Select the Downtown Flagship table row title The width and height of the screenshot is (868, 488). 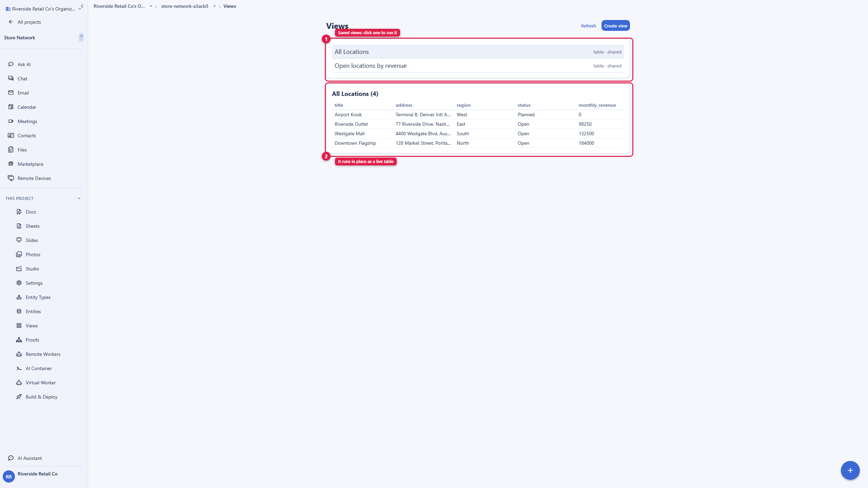pos(355,143)
